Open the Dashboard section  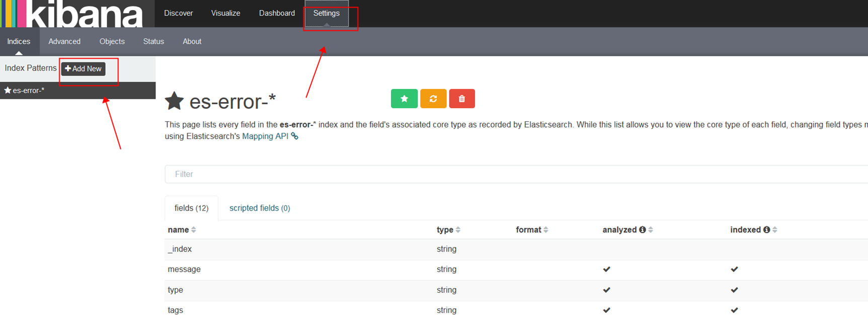pyautogui.click(x=277, y=13)
